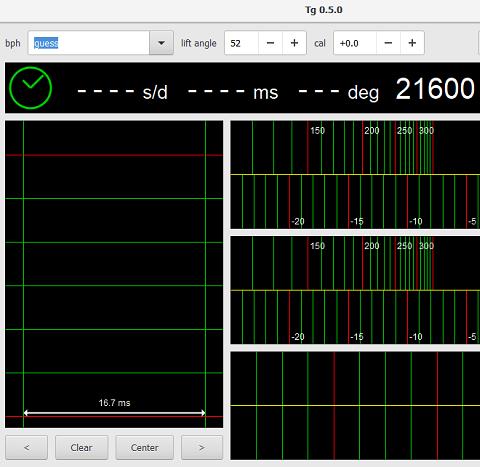Click the green clock status icon
Viewport: 480px width, 467px height.
[31, 88]
